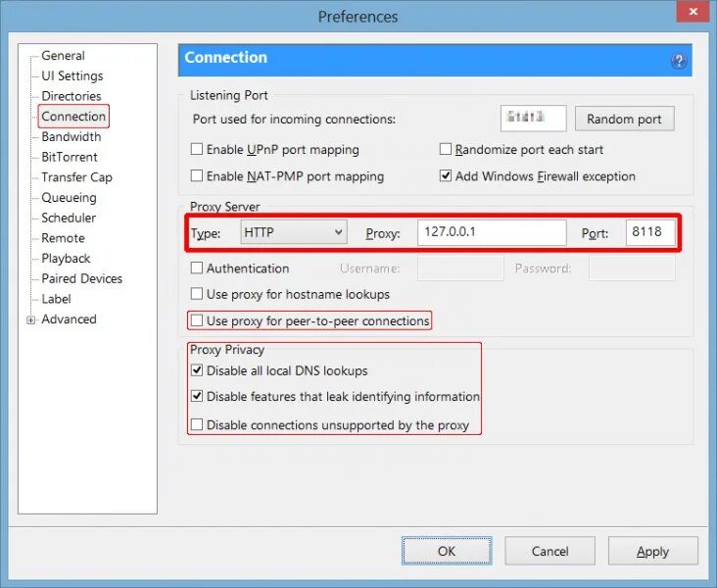Focus the incoming port number field
Image resolution: width=717 pixels, height=588 pixels.
(533, 119)
